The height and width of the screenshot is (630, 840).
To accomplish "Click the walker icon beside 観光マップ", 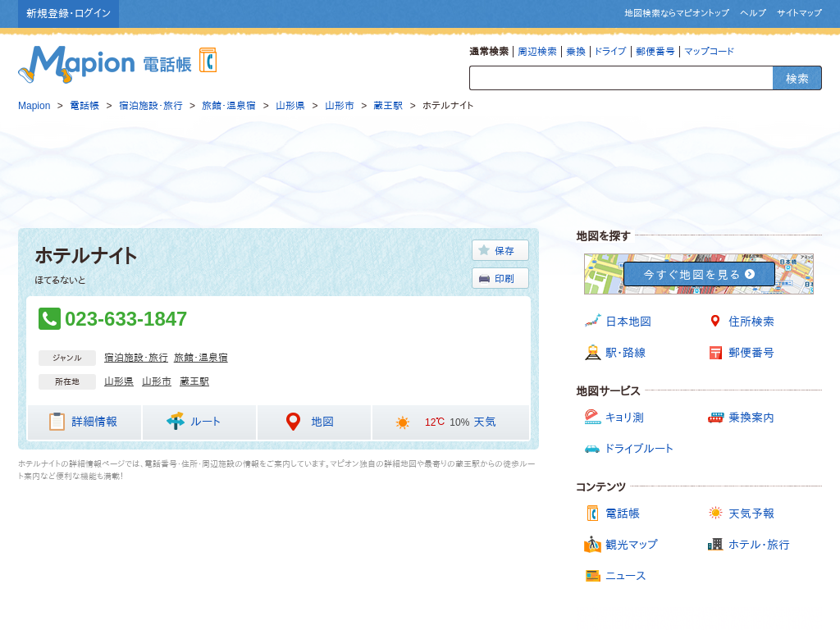I will [592, 545].
